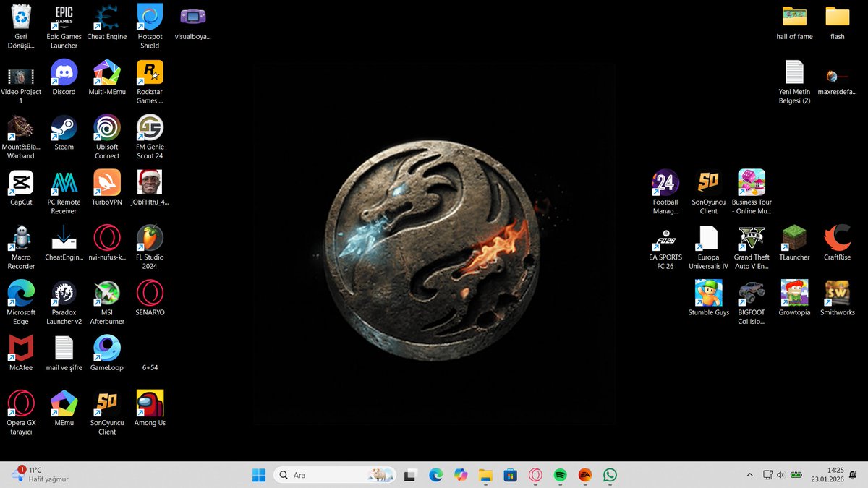The width and height of the screenshot is (868, 488).
Task: Select the Paradox Launcher v2 icon
Action: (x=64, y=301)
